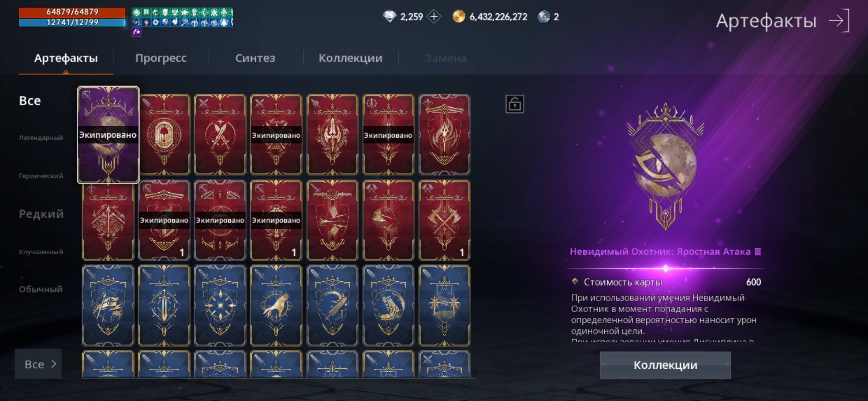The image size is (868, 401).
Task: Switch to the Прогресс tab
Action: (161, 58)
